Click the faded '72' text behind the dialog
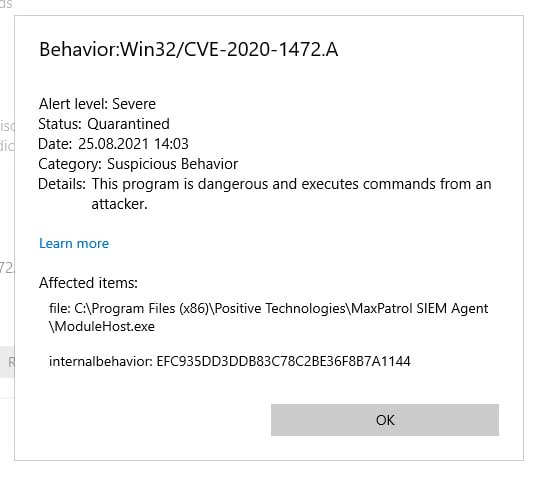The height and width of the screenshot is (481, 535). coord(7,268)
